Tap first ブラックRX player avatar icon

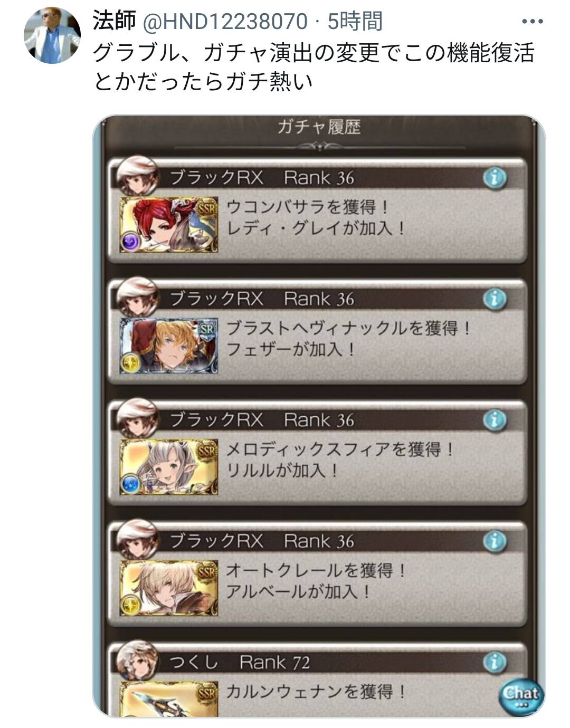(x=137, y=176)
